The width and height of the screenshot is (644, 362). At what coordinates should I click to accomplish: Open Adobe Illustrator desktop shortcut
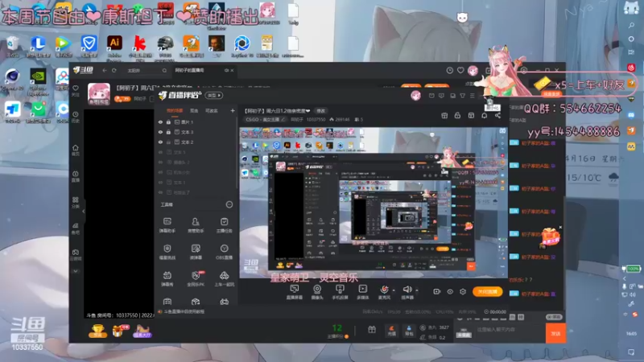tap(114, 46)
